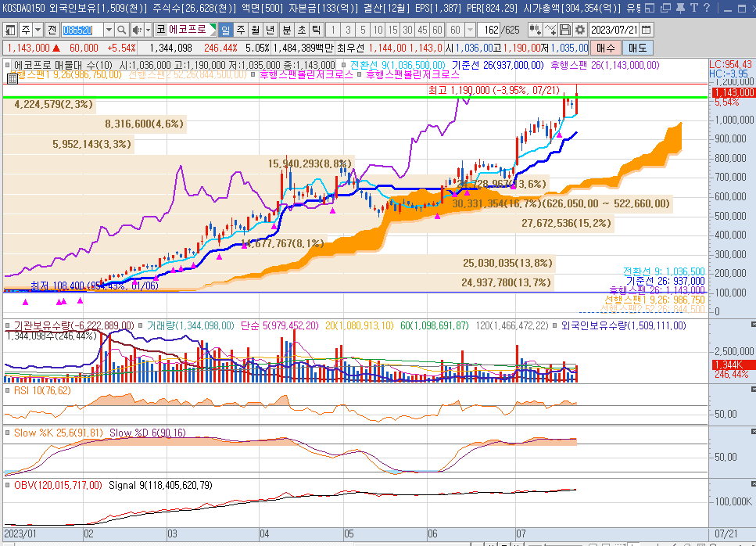Click the 1,143,000 current price tag on axis
756x546 pixels.
pos(733,92)
